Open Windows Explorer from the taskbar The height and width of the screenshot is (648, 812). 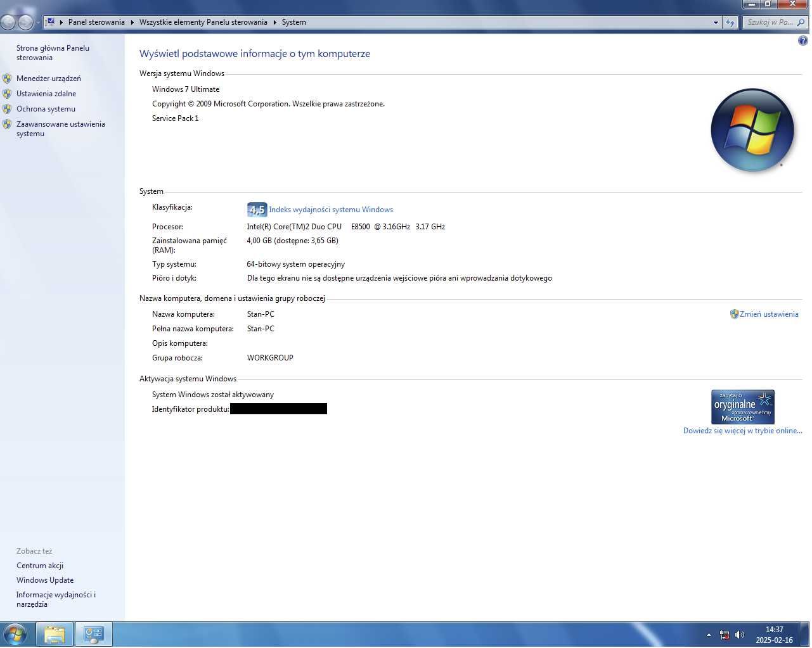(x=55, y=634)
